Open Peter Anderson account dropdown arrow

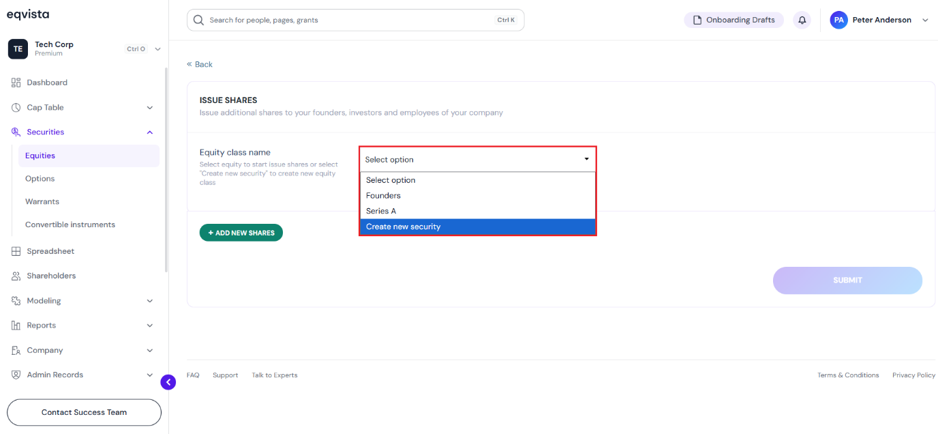pyautogui.click(x=925, y=20)
